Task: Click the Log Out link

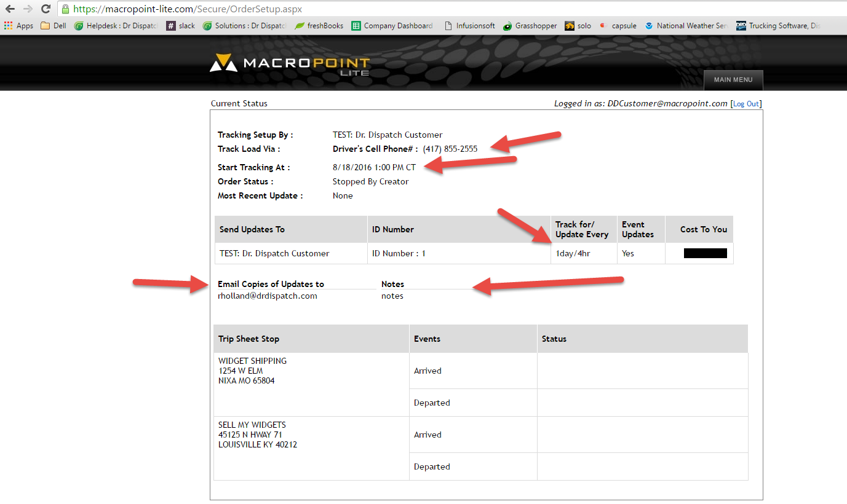Action: pos(746,104)
